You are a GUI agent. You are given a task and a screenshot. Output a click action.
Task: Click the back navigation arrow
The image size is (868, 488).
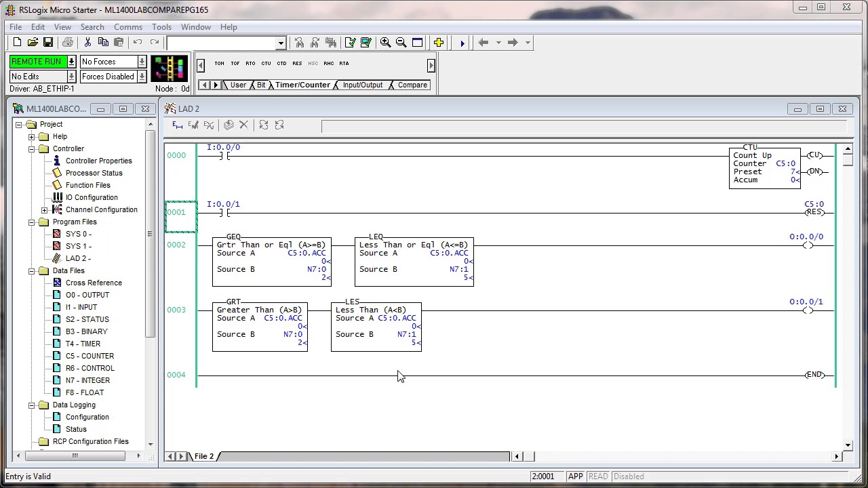(x=484, y=43)
